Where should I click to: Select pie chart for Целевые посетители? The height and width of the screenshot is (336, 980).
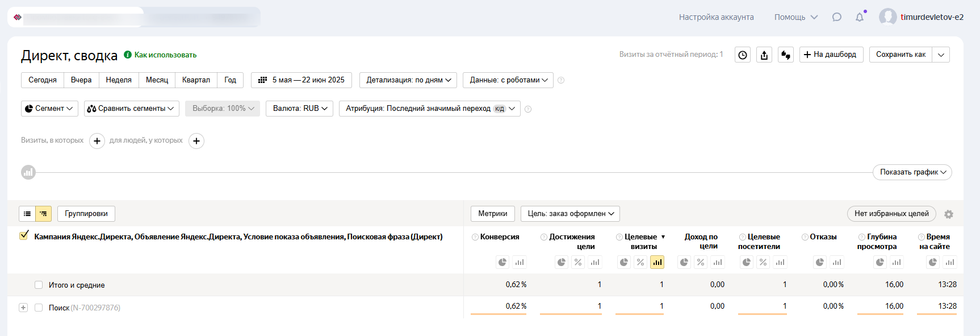tap(747, 262)
